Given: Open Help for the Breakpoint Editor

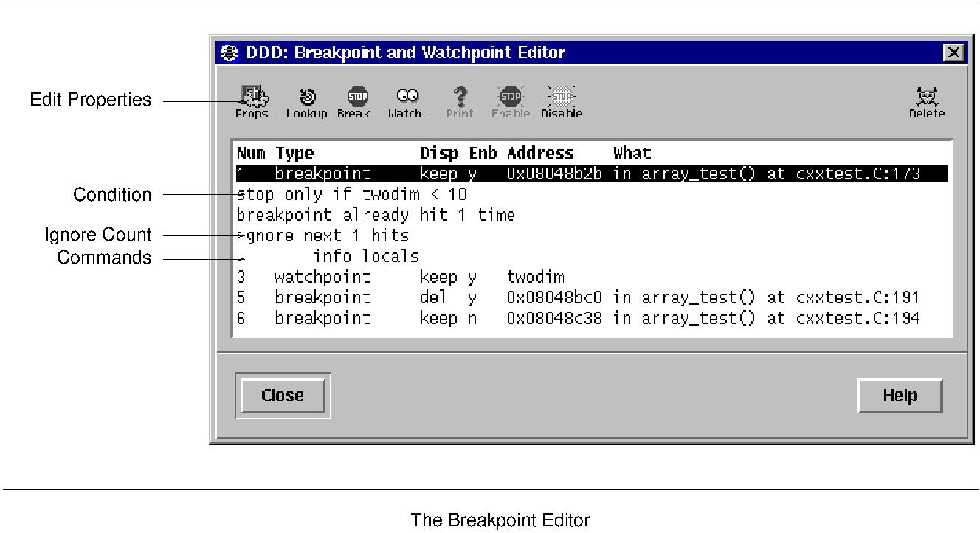Looking at the screenshot, I should pos(900,395).
